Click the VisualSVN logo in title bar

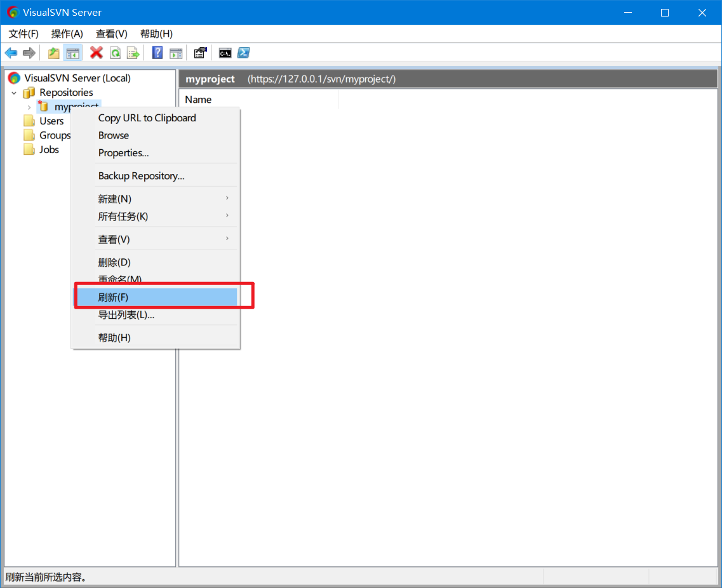(x=13, y=12)
